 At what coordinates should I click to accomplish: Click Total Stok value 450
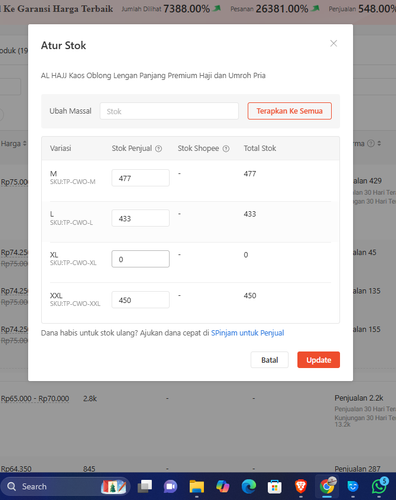pyautogui.click(x=250, y=296)
